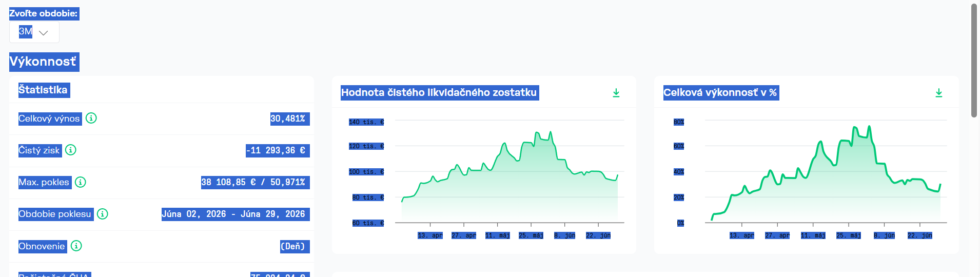Screen dimensions: 980x277
Task: Open the period dropdown showing 3M
Action: tap(34, 32)
